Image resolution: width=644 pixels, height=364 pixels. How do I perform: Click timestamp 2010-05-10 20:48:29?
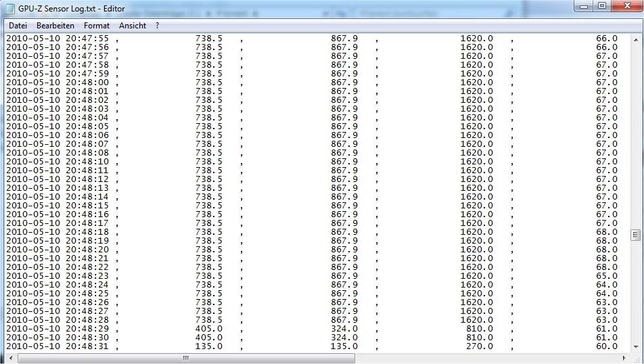click(x=57, y=329)
